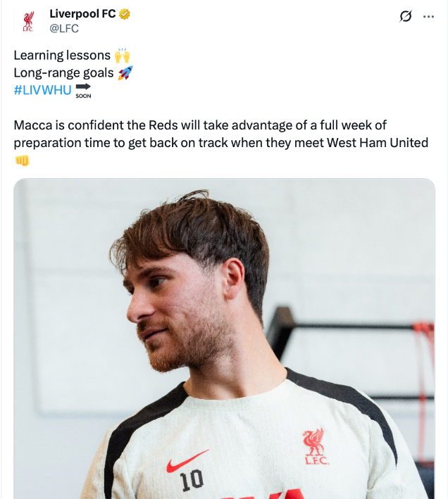This screenshot has height=499, width=448.
Task: Click the yellow fist emoji
Action: pyautogui.click(x=22, y=160)
